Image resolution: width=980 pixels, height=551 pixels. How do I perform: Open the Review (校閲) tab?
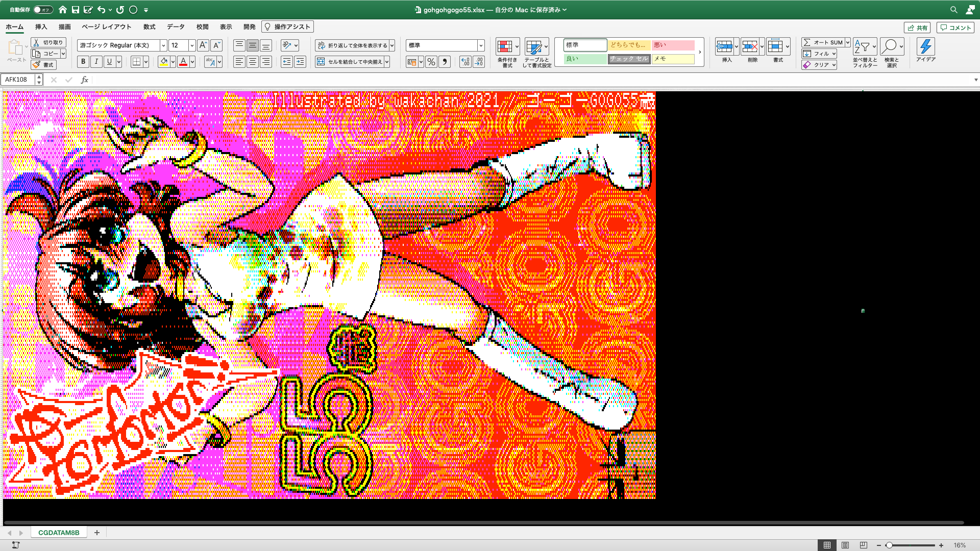(x=202, y=27)
